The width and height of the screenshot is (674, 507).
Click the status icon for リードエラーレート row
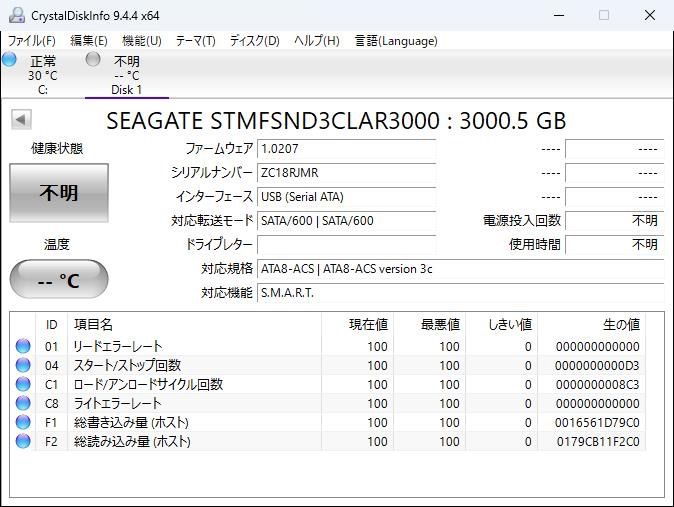(23, 346)
